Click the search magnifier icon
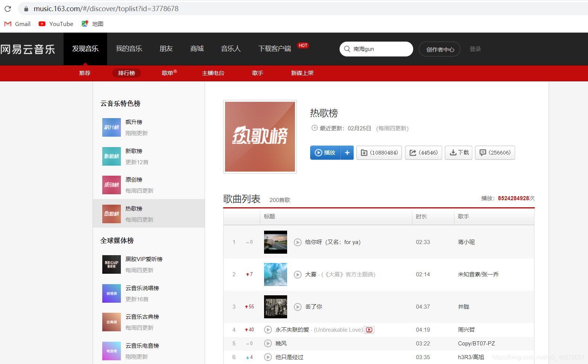The height and width of the screenshot is (364, 588). tap(347, 49)
